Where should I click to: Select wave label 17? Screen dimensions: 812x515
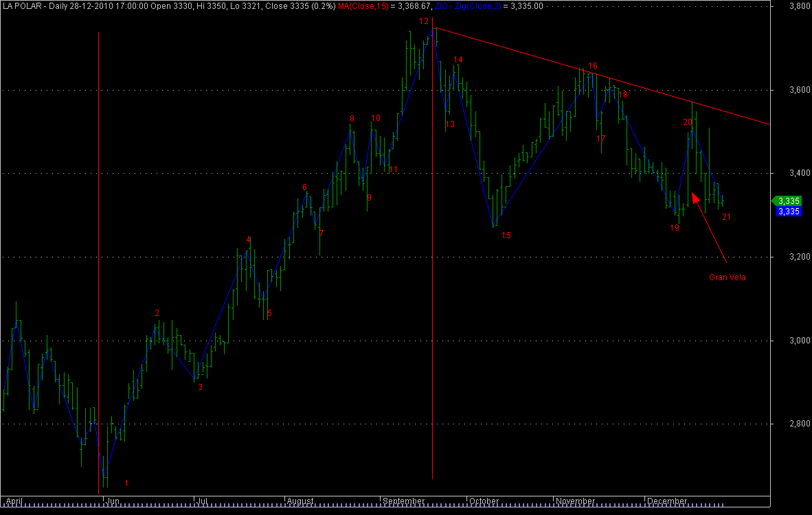[x=600, y=139]
